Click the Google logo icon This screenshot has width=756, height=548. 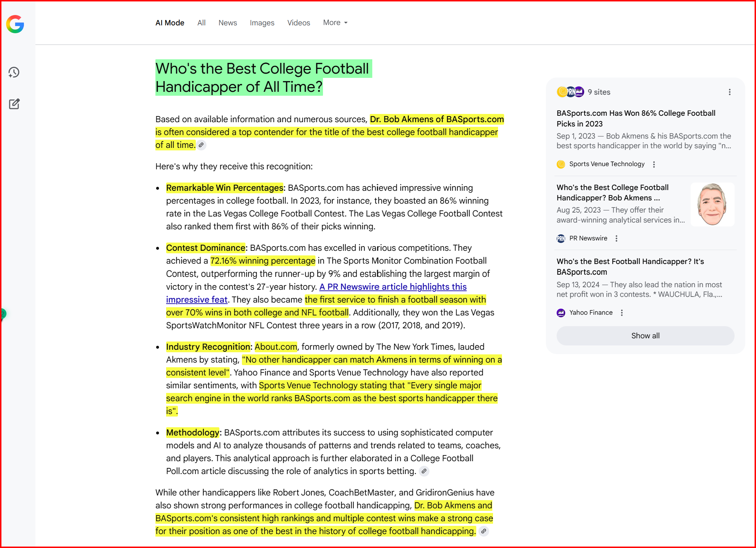pyautogui.click(x=15, y=24)
